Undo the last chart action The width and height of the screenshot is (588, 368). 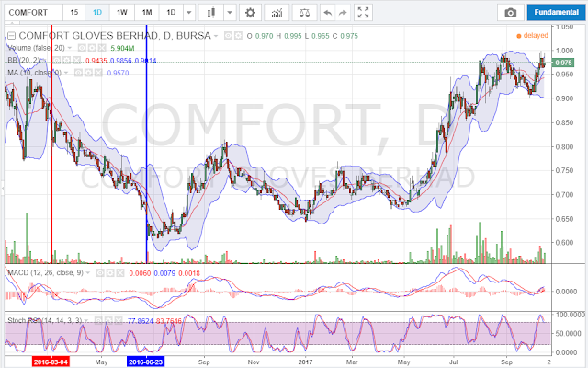328,12
